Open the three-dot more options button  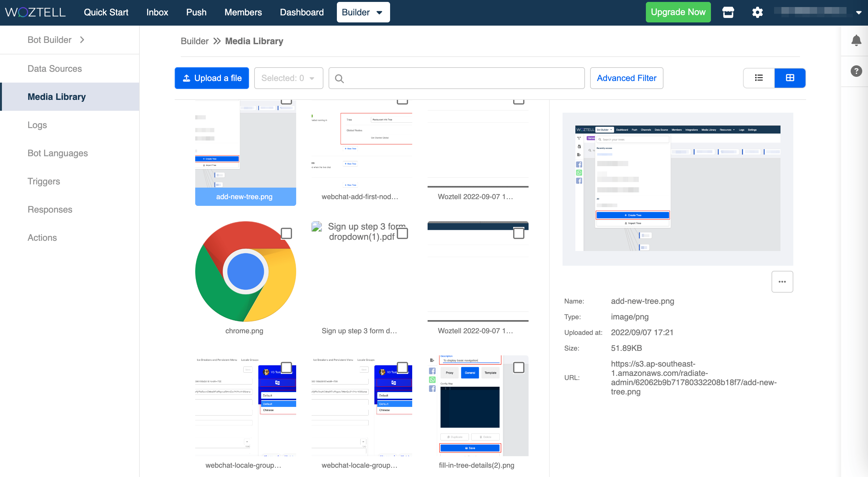tap(782, 282)
